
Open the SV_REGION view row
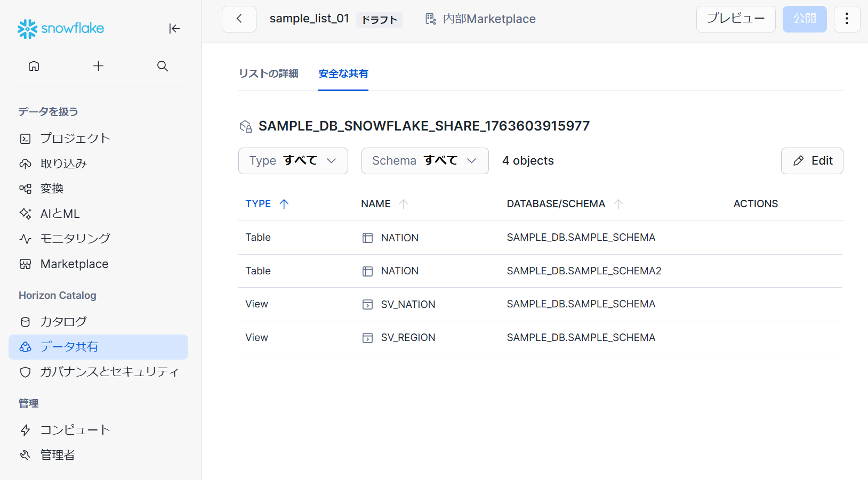tap(408, 338)
